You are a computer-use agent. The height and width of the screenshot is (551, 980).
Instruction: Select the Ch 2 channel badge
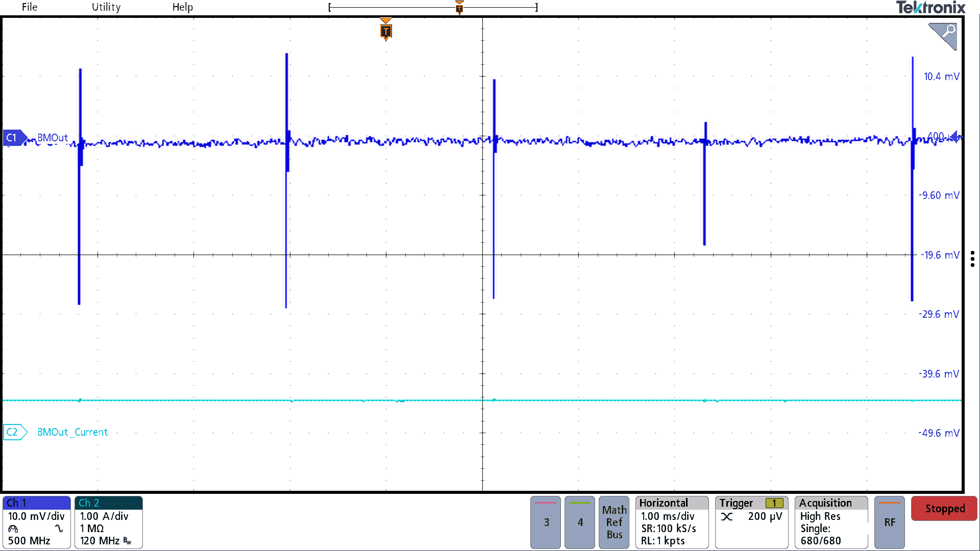(x=108, y=522)
